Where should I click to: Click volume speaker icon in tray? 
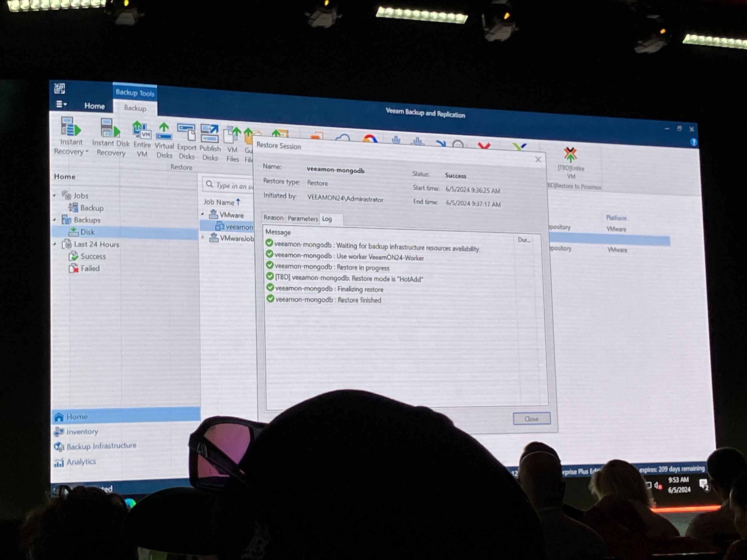658,485
